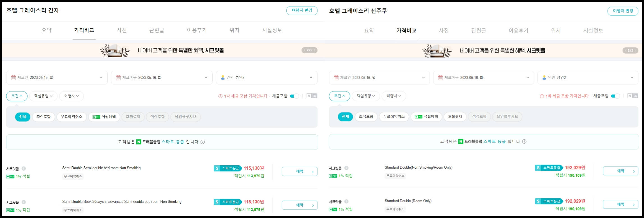Screen dimensions: 644x218
Task: Select 적립혜택 filter chip in Ginza panel
Action: [104, 117]
